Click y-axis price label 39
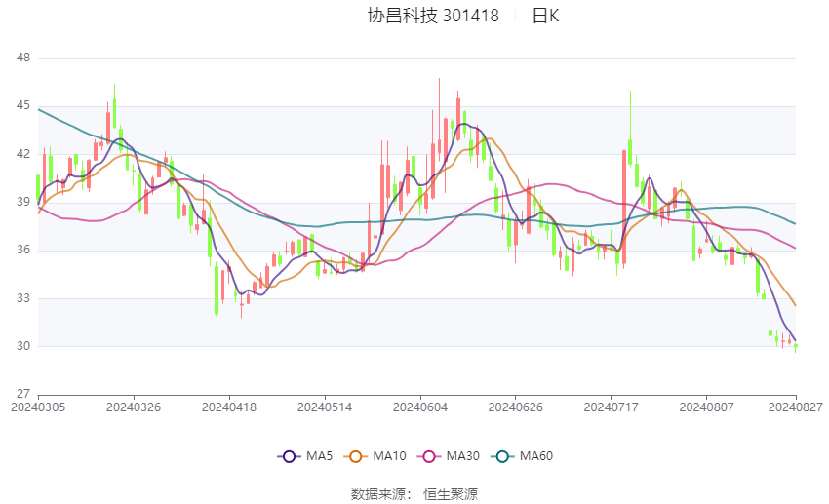 click(x=23, y=202)
